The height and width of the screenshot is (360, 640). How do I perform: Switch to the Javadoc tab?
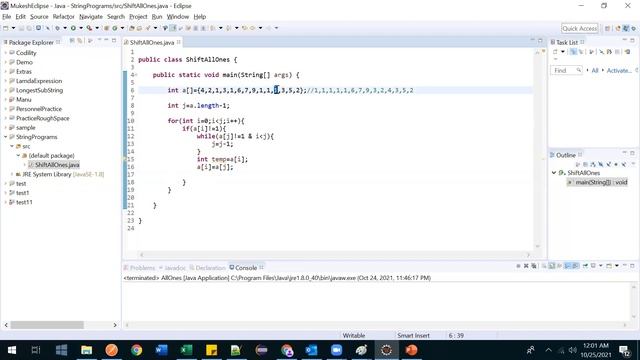172,268
